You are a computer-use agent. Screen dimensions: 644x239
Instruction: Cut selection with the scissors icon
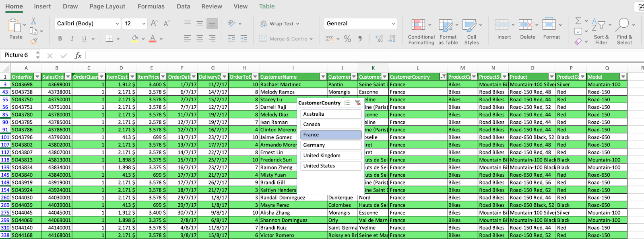[x=34, y=21]
